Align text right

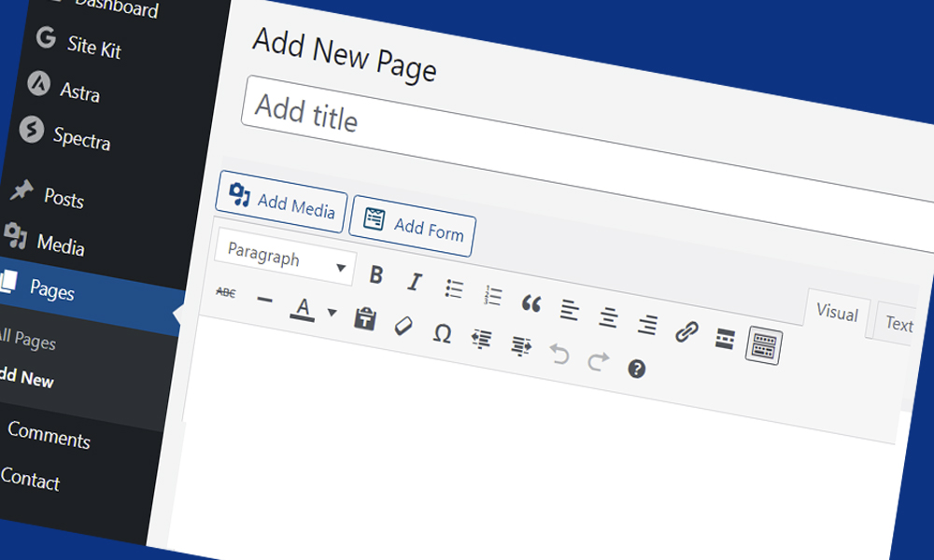pos(647,325)
